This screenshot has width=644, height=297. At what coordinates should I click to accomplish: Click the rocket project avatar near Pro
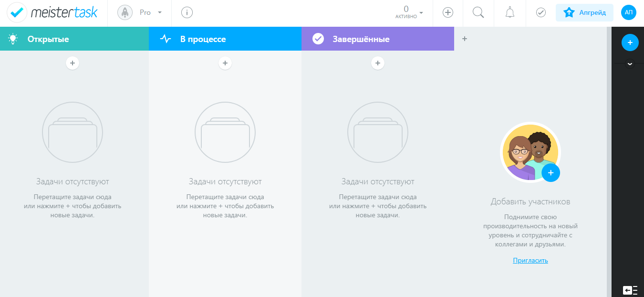tap(125, 12)
